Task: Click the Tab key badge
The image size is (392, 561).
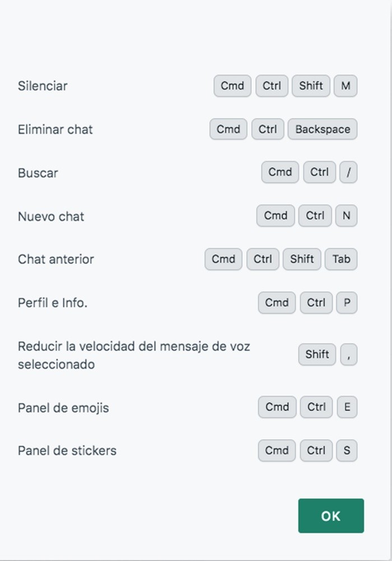Action: point(341,259)
